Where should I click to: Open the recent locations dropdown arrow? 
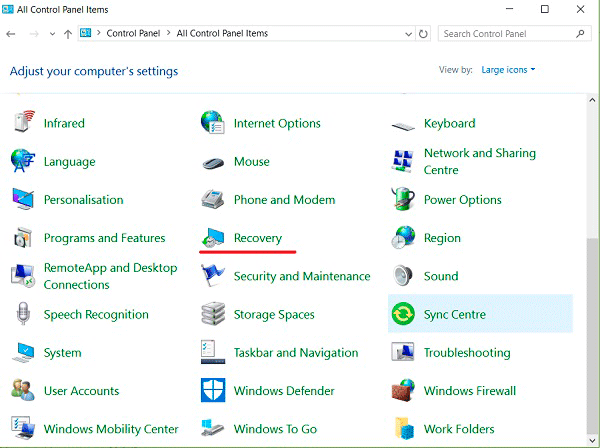coord(52,34)
